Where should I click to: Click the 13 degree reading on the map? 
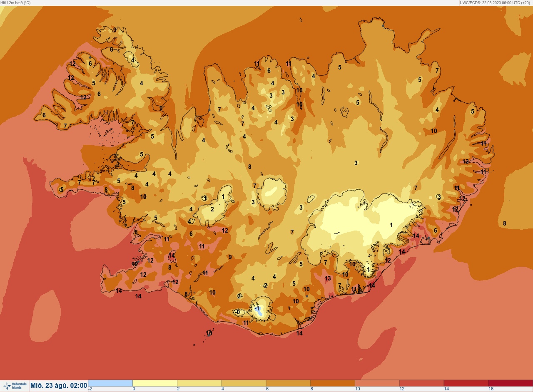click(x=328, y=278)
